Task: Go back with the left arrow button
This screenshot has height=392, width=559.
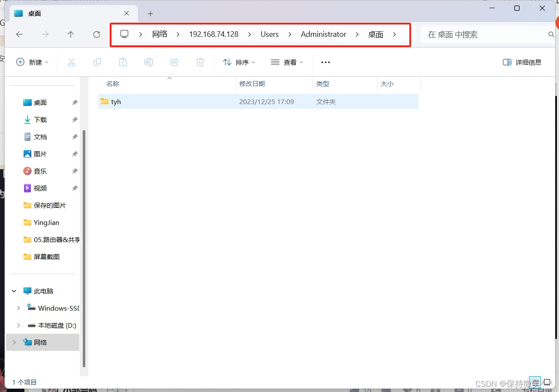Action: coord(20,34)
